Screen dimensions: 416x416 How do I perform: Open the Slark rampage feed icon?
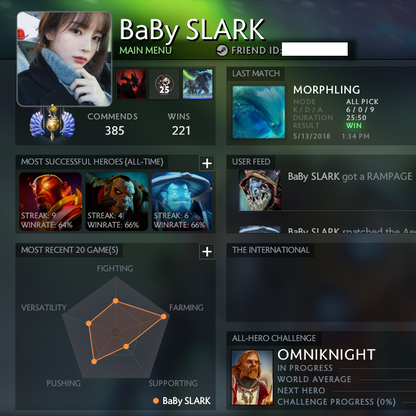coord(260,190)
